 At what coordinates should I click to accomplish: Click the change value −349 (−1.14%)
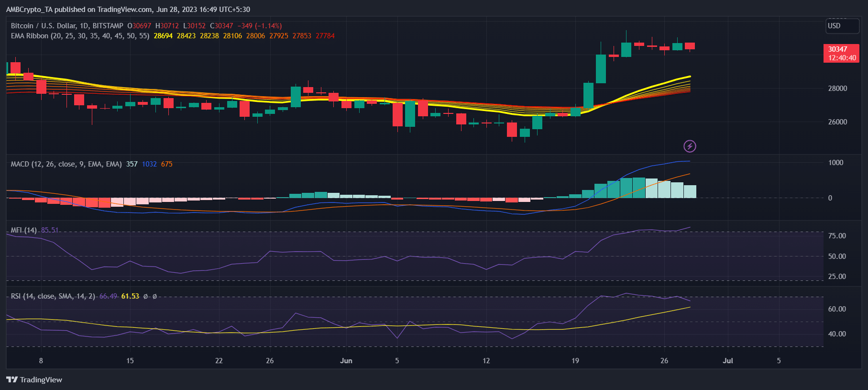(260, 26)
